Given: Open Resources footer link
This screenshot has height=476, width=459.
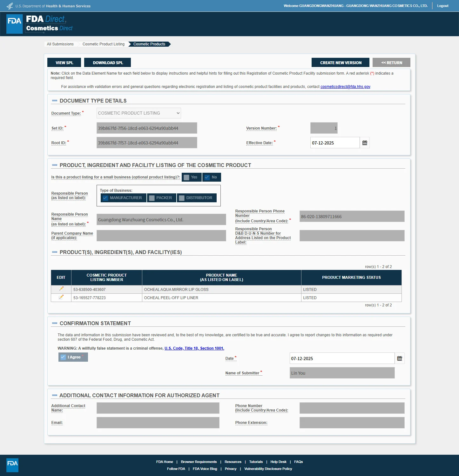Looking at the screenshot, I should coord(233,462).
